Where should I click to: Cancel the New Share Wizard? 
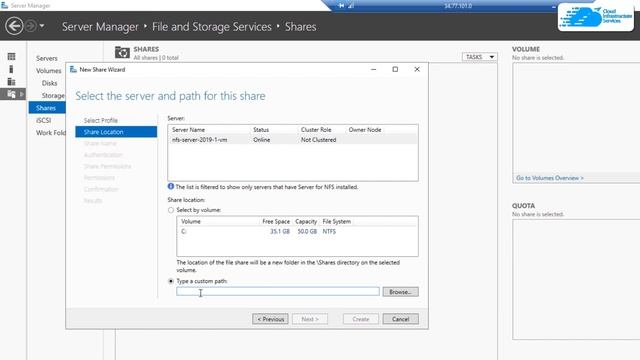[400, 319]
